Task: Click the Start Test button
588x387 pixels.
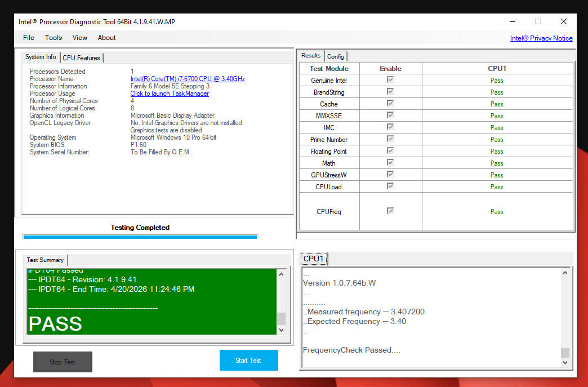Action: click(248, 360)
